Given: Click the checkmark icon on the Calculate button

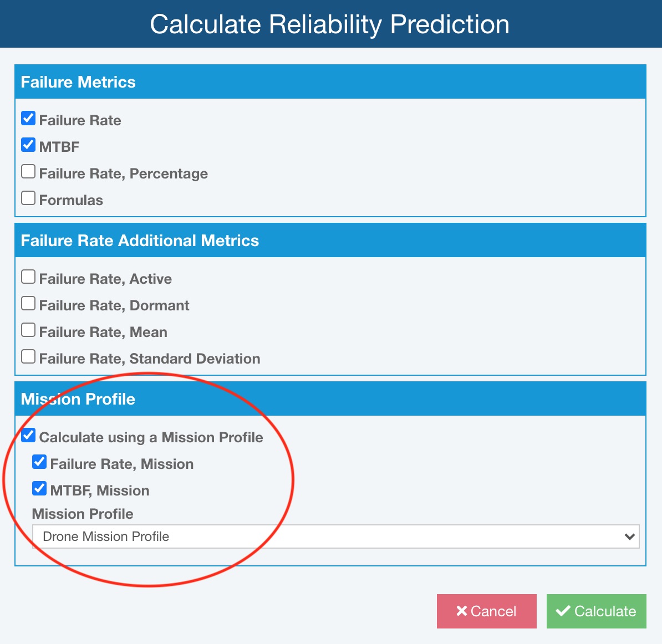Looking at the screenshot, I should tap(563, 611).
